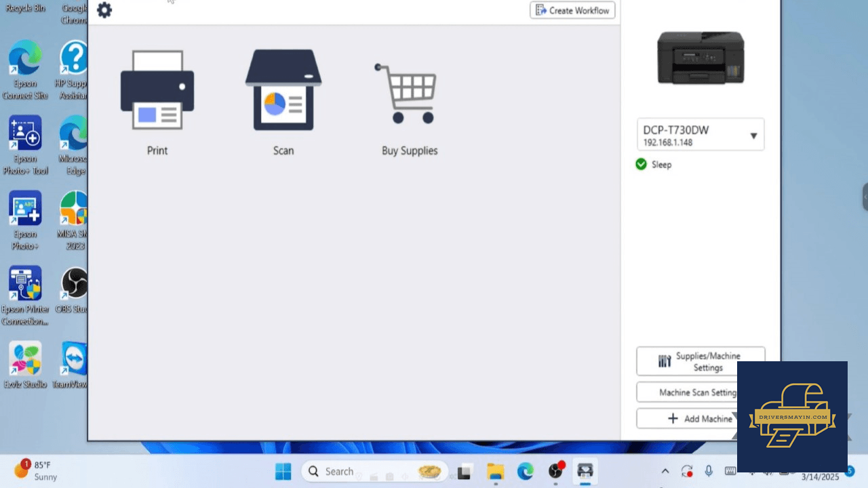The image size is (868, 488).
Task: Open the MISA SME 2023 desktop shortcut
Action: 73,220
